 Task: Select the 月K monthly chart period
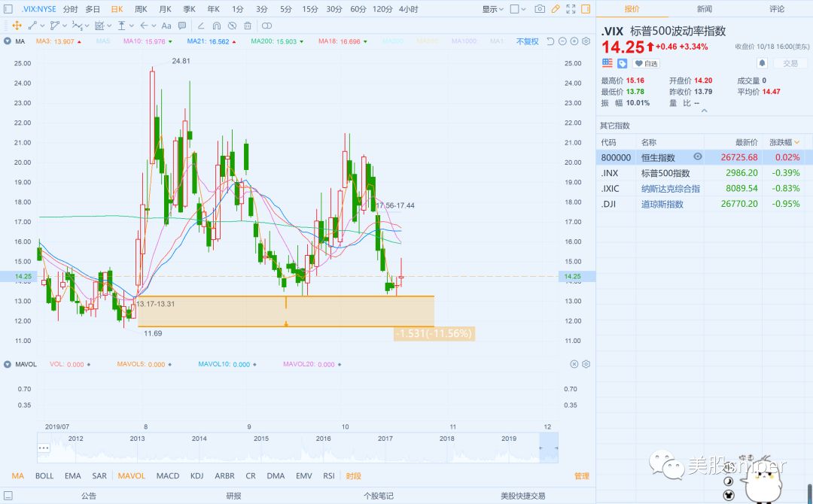click(165, 9)
